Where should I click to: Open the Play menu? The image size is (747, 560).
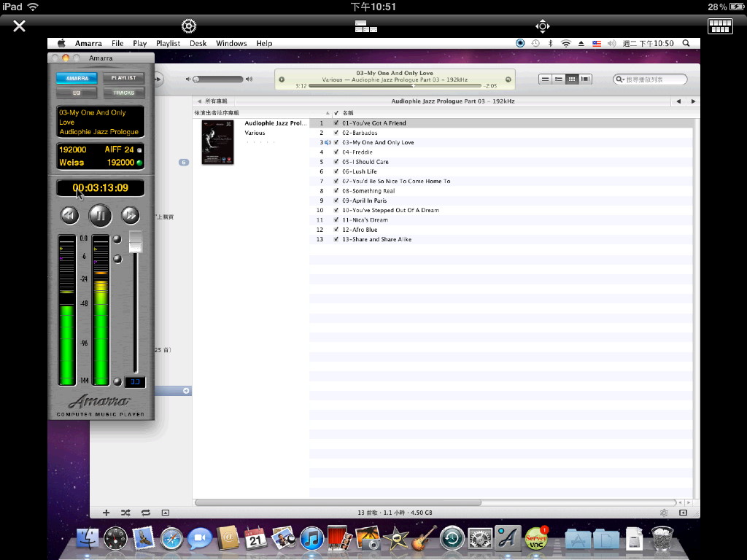[139, 43]
